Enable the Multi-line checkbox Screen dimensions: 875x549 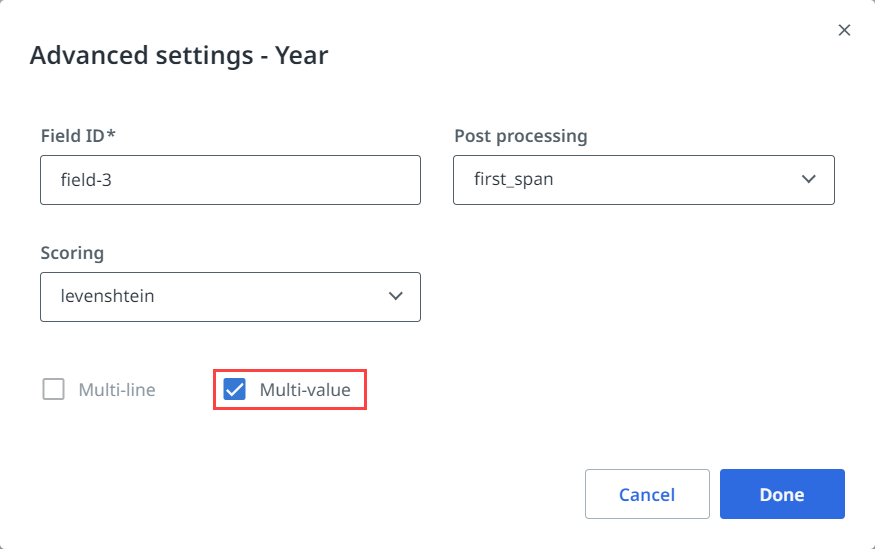pos(53,389)
